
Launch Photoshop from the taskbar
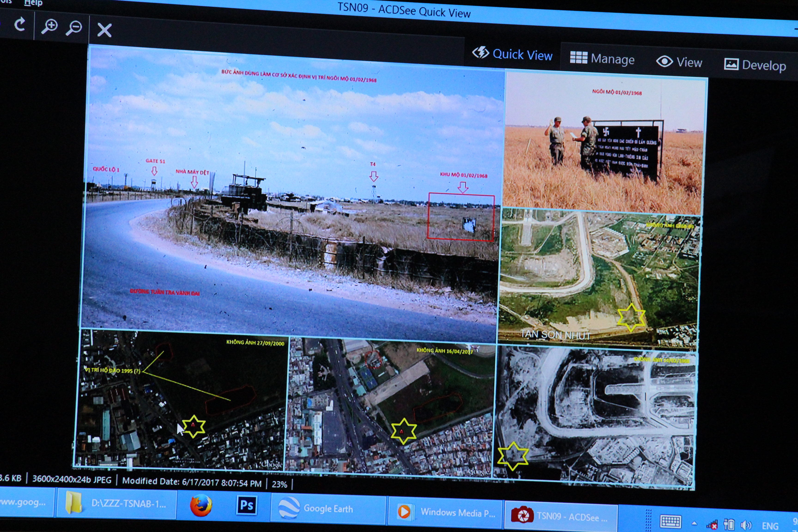point(246,505)
